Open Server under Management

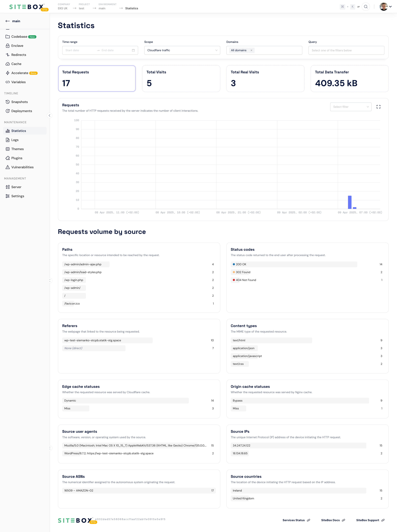click(25, 187)
